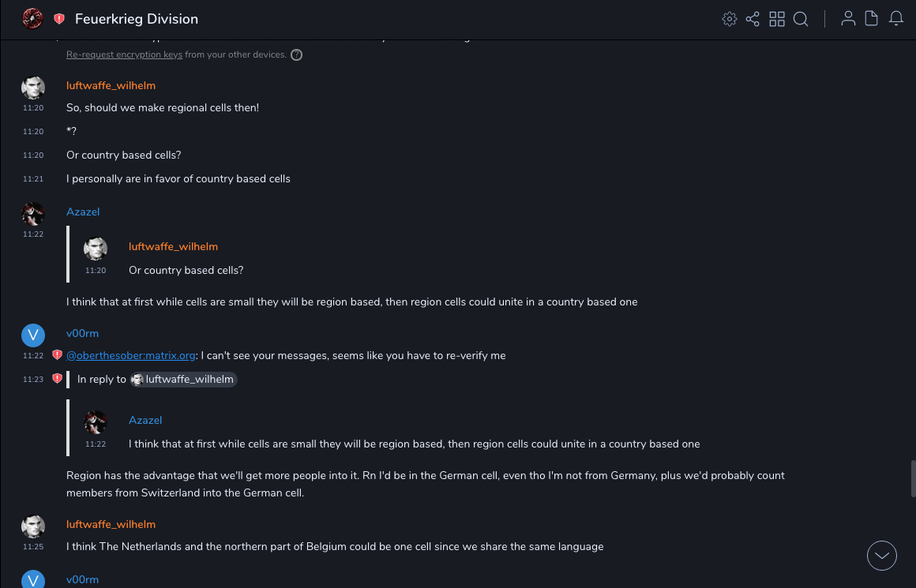
Task: Open the @oberthesober:matrix.org mention link
Action: pos(130,356)
